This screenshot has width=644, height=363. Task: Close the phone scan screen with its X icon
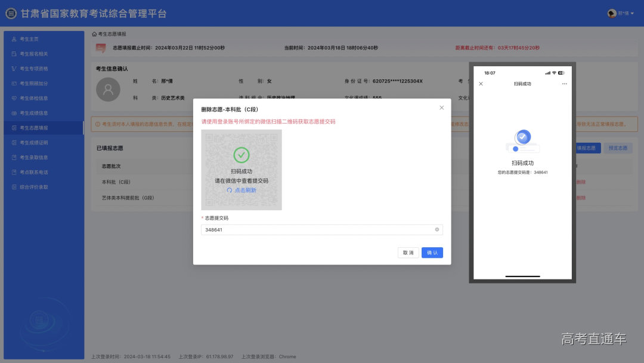click(481, 84)
